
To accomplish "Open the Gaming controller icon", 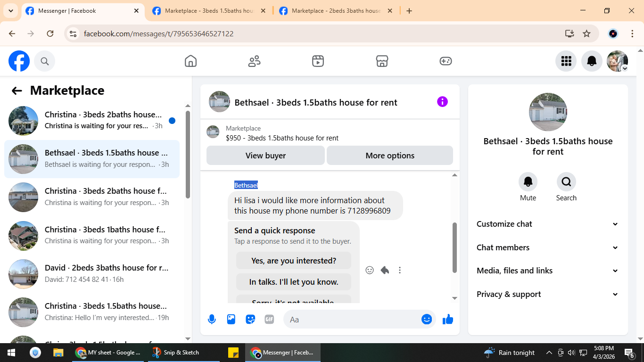I will click(x=446, y=61).
